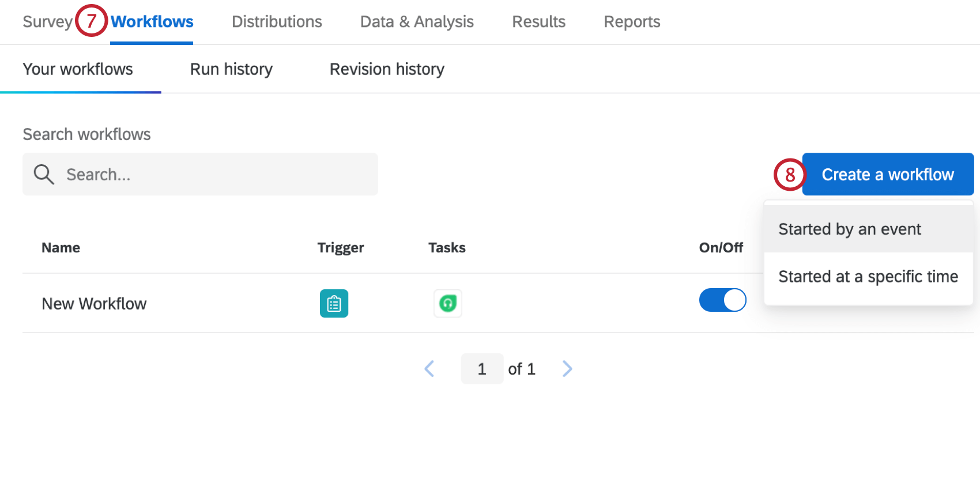Open the New Workflow row
The image size is (980, 491).
point(94,304)
